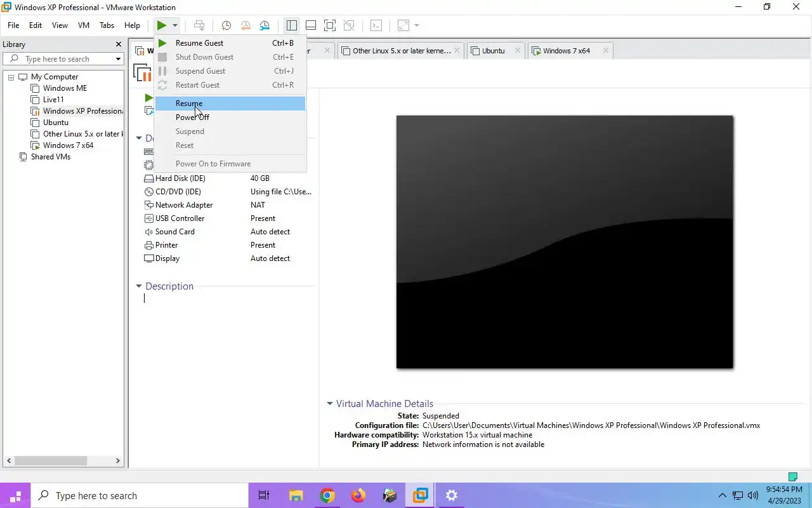Screen dimensions: 812x508
Task: Take a snapshot using the clock-plus icon
Action: pyautogui.click(x=226, y=25)
